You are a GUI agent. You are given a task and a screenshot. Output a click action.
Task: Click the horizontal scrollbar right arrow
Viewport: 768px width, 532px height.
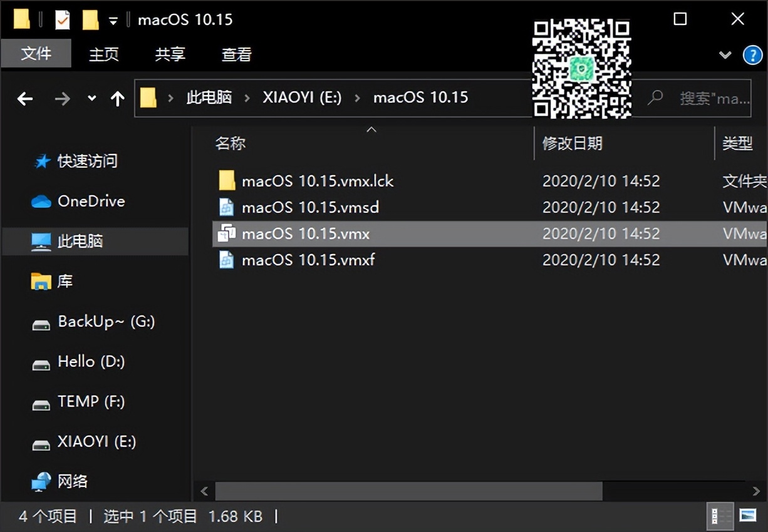click(756, 491)
